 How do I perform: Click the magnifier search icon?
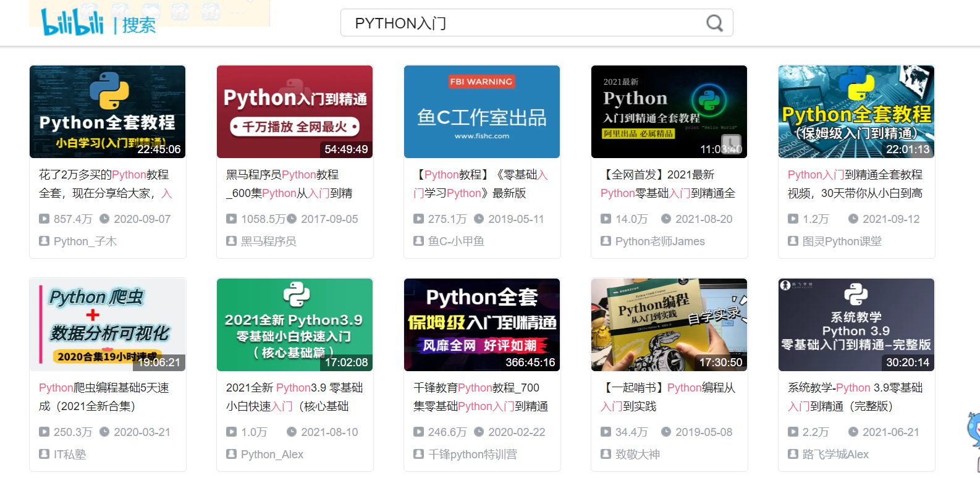coord(714,23)
